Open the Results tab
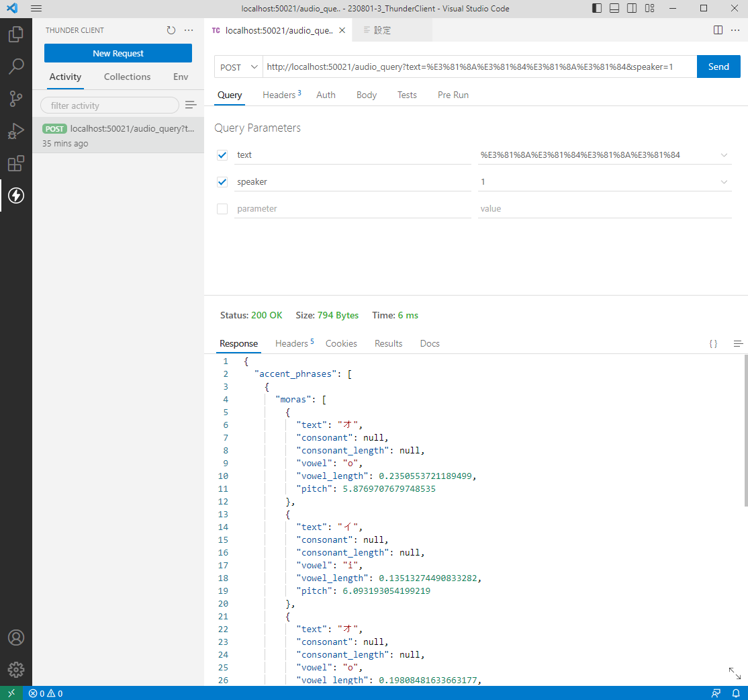This screenshot has height=700, width=748. coord(388,343)
